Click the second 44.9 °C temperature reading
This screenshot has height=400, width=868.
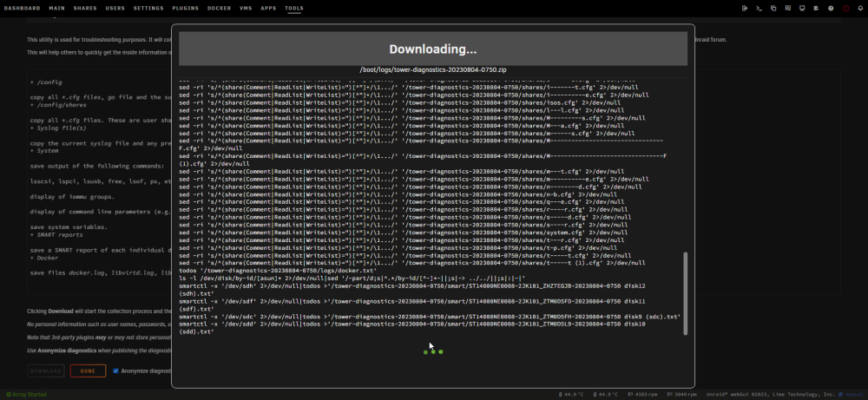point(606,395)
